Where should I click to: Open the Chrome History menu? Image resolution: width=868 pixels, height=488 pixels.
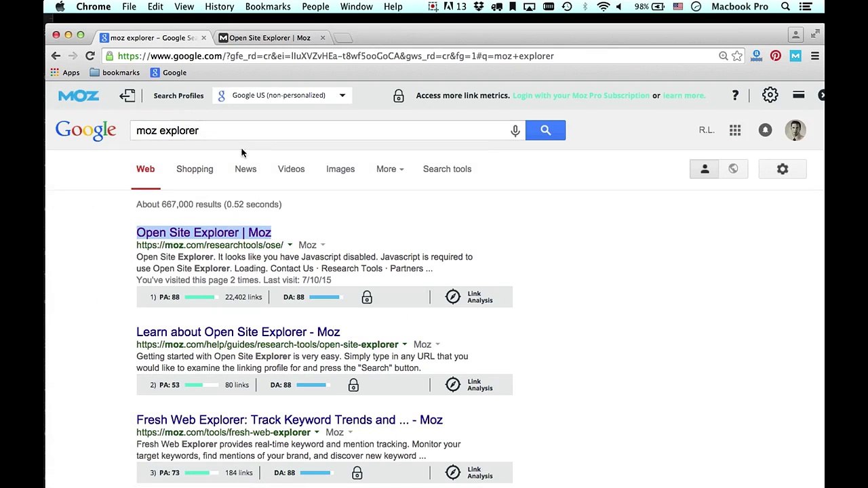219,7
